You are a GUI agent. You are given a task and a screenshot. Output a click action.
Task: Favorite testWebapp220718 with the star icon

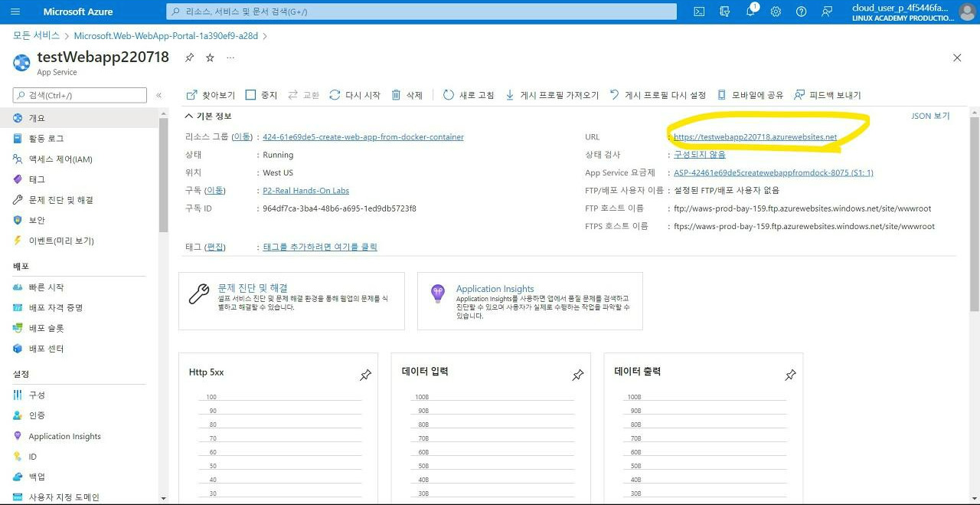pyautogui.click(x=209, y=57)
